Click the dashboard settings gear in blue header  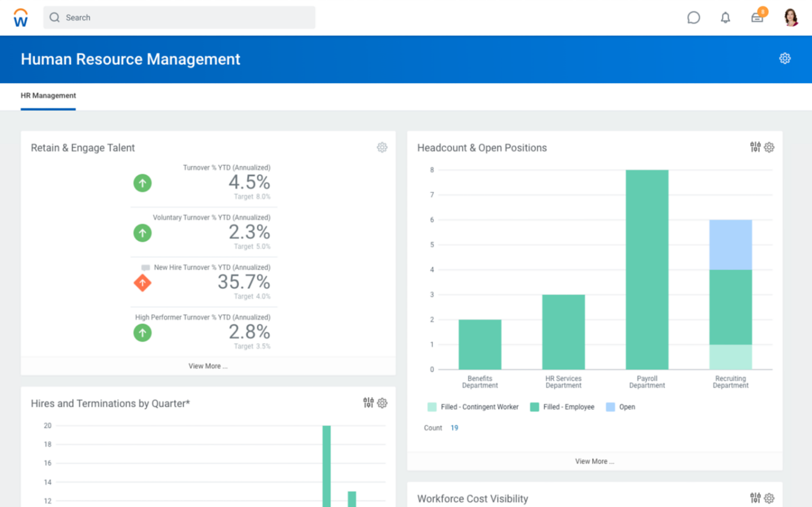(x=785, y=59)
